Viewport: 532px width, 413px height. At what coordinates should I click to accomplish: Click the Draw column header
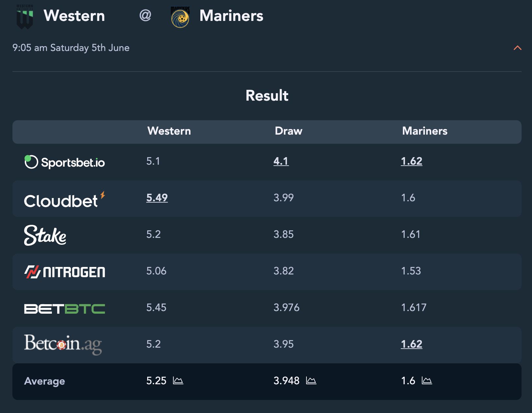click(289, 131)
